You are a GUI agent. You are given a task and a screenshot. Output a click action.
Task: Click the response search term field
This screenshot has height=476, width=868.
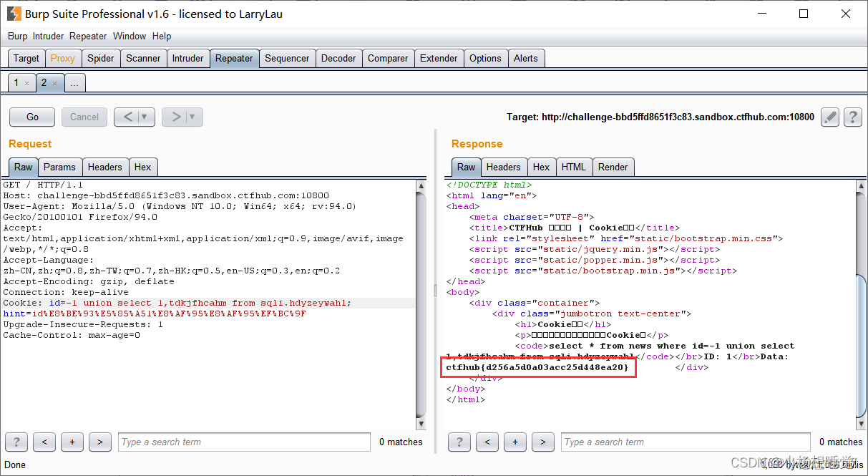686,442
